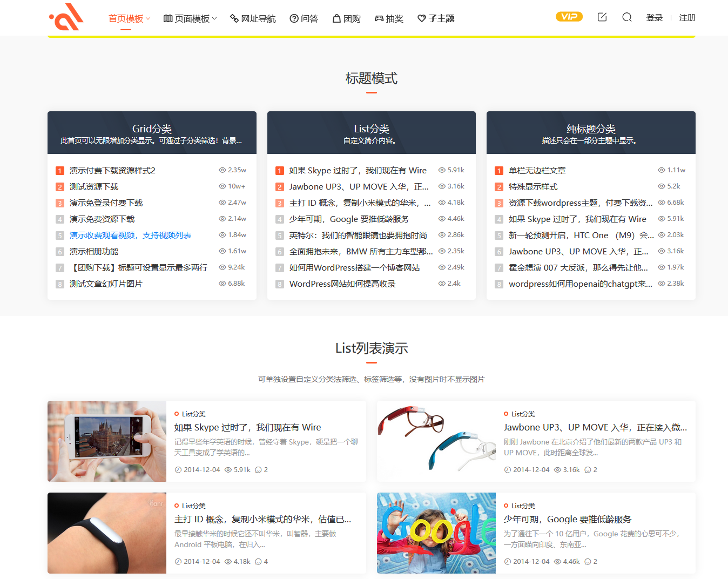
Task: Click the orange site logo
Action: click(66, 17)
